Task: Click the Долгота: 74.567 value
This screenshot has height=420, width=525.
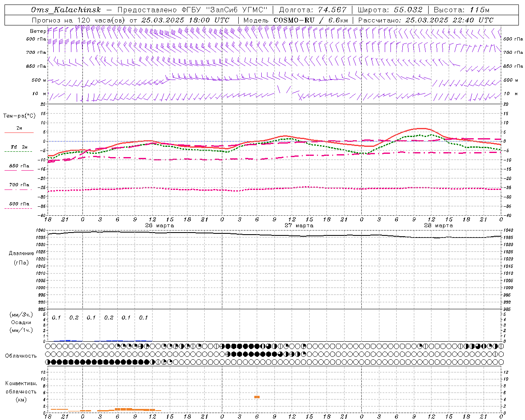Action: click(312, 10)
